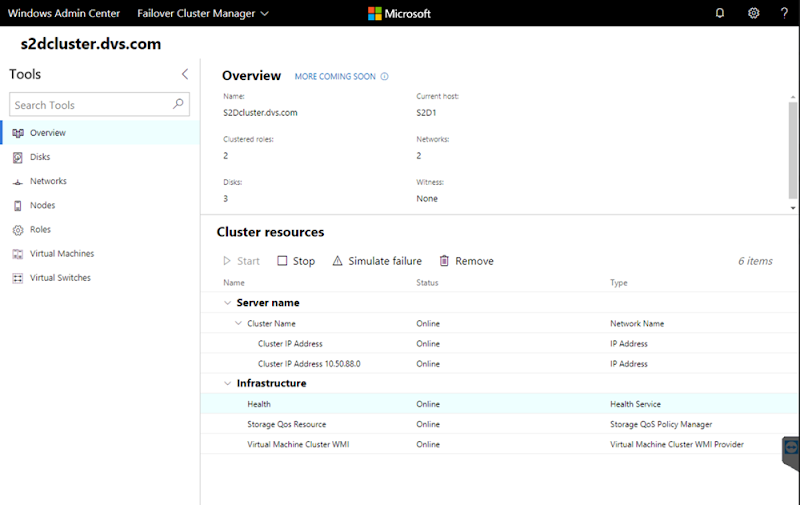
Task: Click the Witness value None
Action: 427,198
